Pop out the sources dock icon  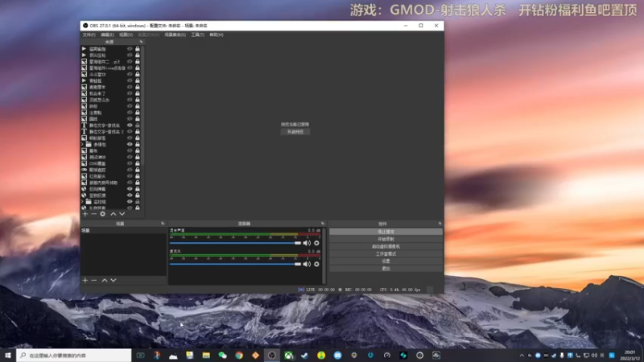[141, 42]
